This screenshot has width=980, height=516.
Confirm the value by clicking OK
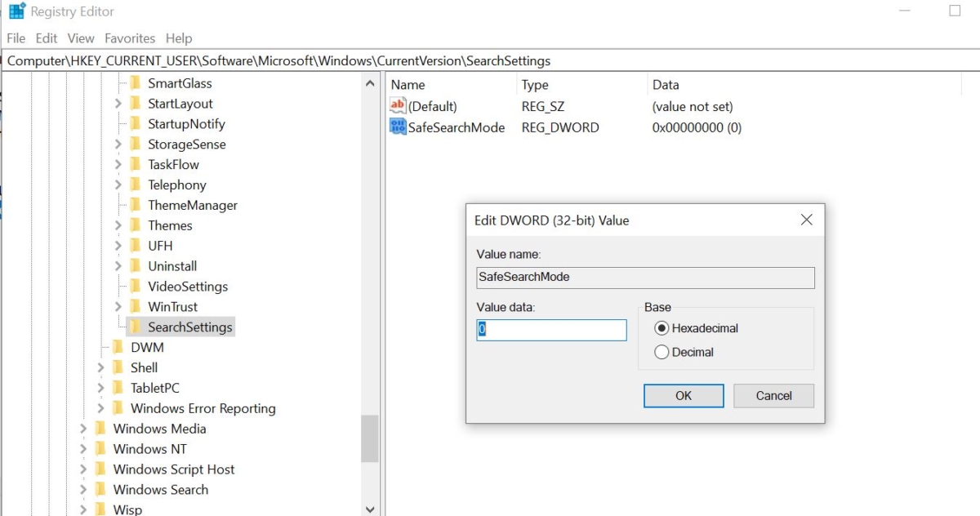[683, 395]
